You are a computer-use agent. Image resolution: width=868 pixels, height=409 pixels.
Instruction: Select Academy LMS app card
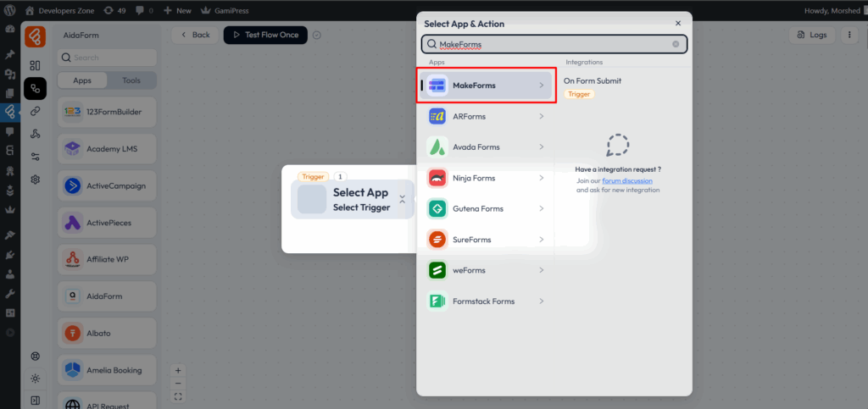pyautogui.click(x=107, y=149)
